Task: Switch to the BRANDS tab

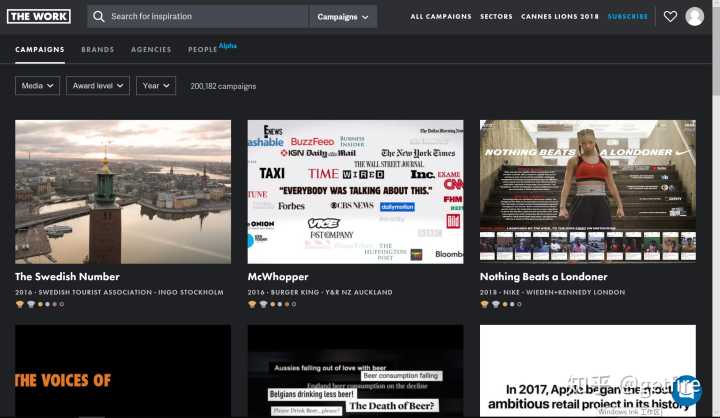Action: point(97,50)
